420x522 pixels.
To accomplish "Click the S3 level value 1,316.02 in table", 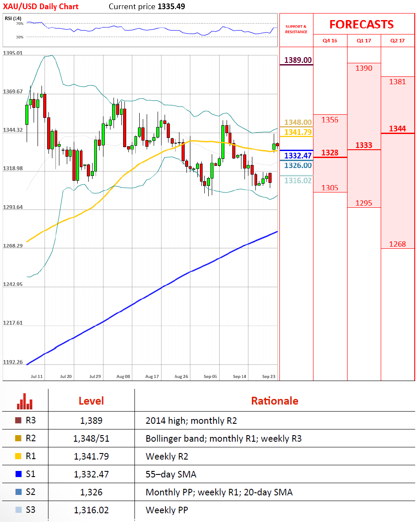I will 91,510.
